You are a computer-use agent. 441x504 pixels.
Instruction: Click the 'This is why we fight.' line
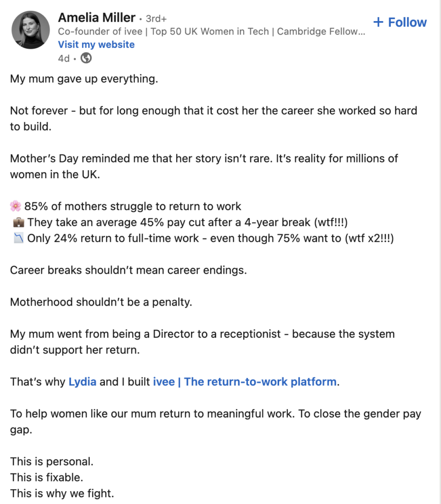tap(62, 493)
